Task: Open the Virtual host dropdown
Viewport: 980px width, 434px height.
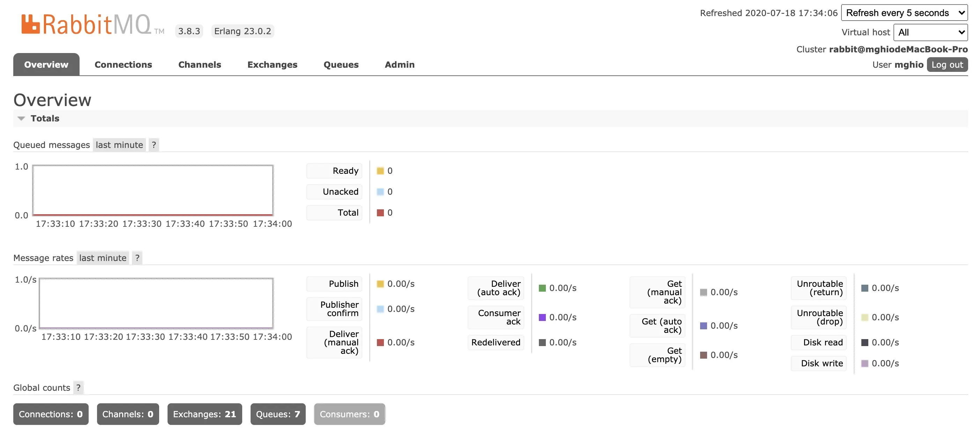Action: click(x=930, y=32)
